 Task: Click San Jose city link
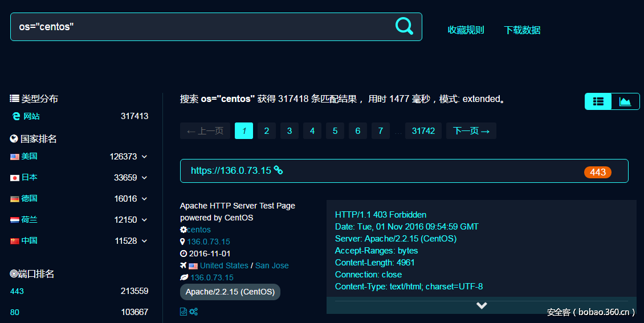point(272,265)
